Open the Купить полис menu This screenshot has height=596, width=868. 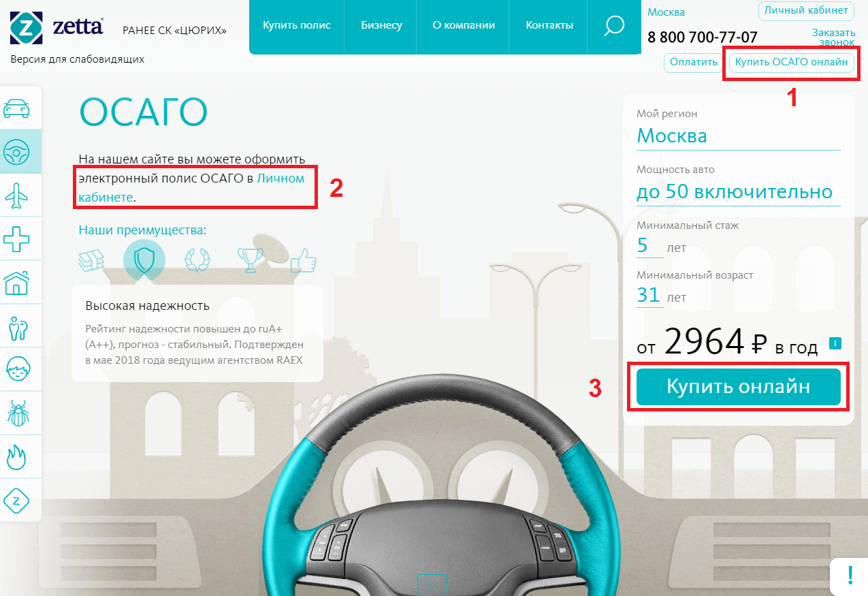tap(297, 26)
